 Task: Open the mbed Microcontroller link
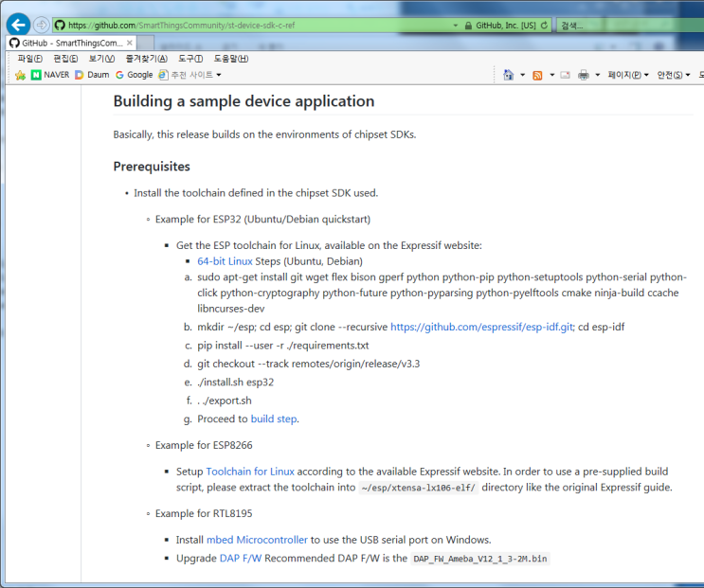point(257,540)
